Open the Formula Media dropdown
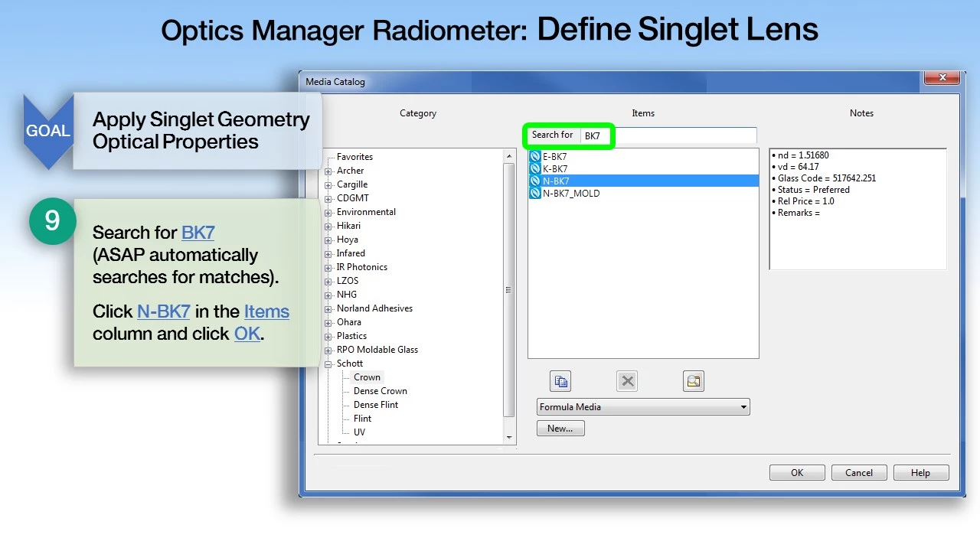 pos(743,407)
